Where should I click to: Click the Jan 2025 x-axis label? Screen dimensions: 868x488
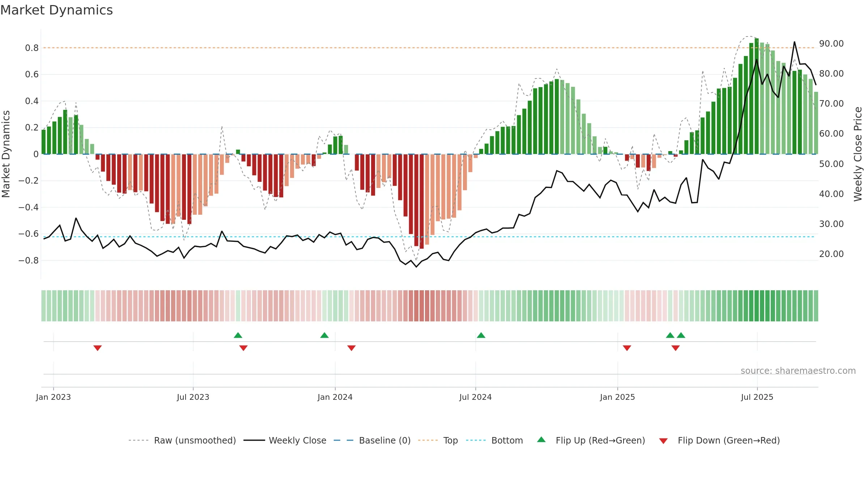[x=618, y=397]
